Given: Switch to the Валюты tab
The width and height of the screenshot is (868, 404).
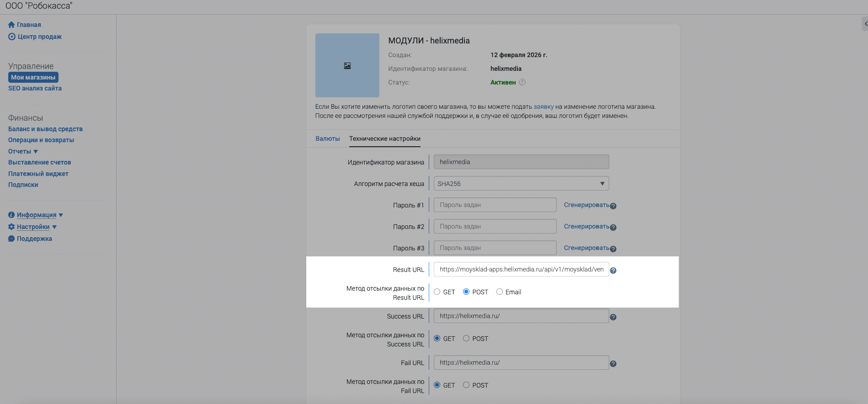Looking at the screenshot, I should pos(327,138).
